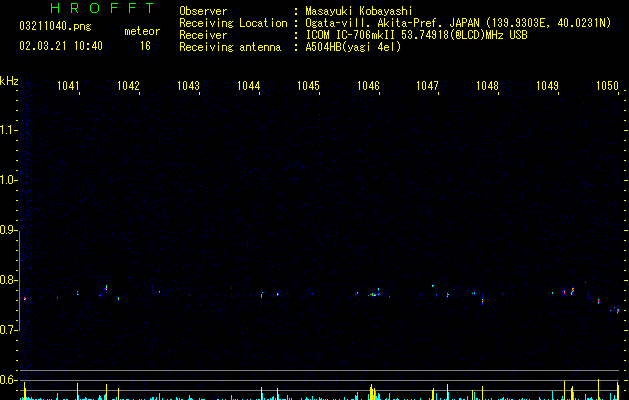Click the 'Observer' field label
Viewport: 629px width, 400px height.
point(203,11)
